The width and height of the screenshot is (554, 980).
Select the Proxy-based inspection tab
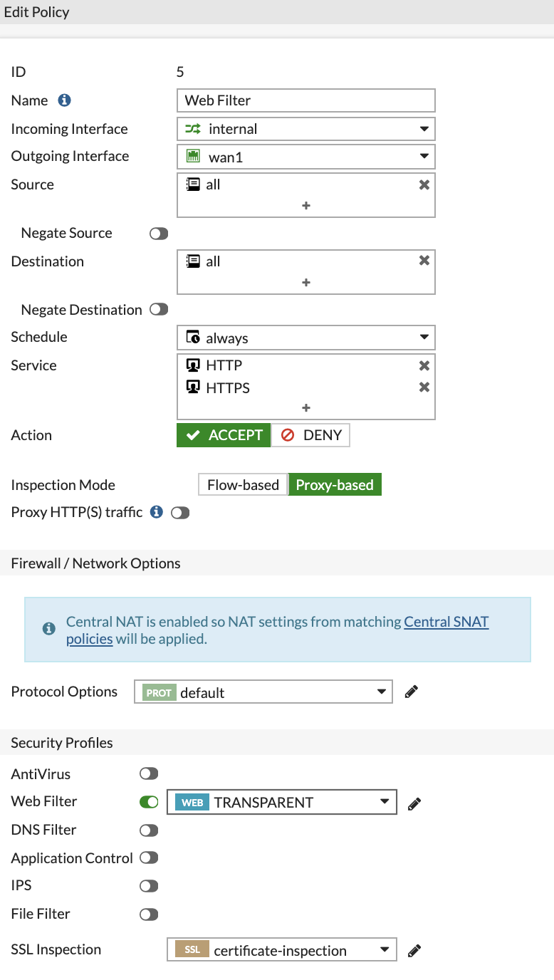[x=335, y=484]
